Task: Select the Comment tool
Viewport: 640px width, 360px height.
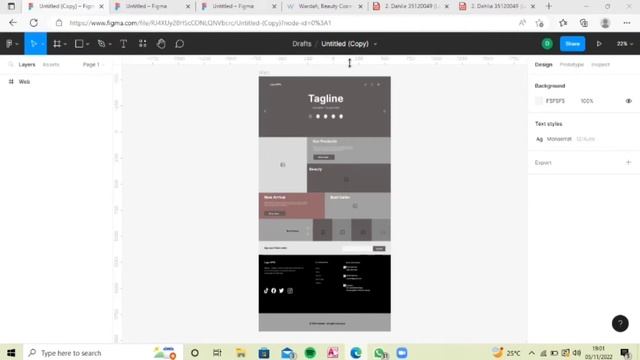Action: (180, 44)
